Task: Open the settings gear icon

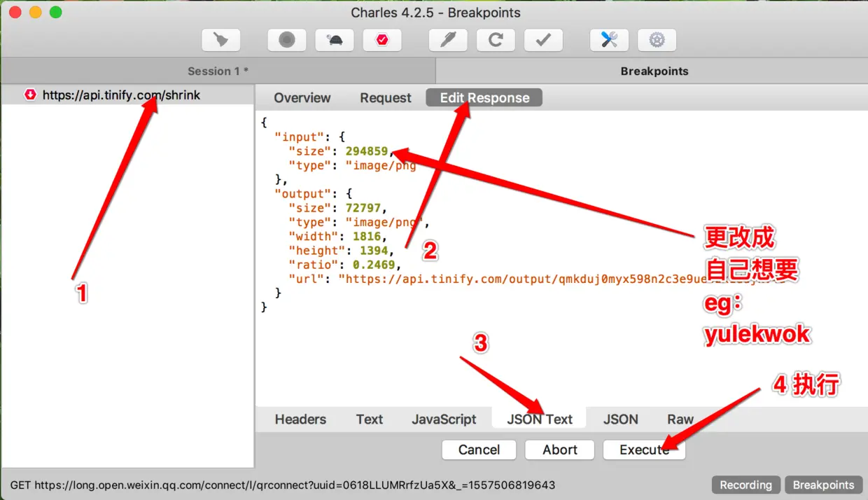Action: pyautogui.click(x=657, y=40)
